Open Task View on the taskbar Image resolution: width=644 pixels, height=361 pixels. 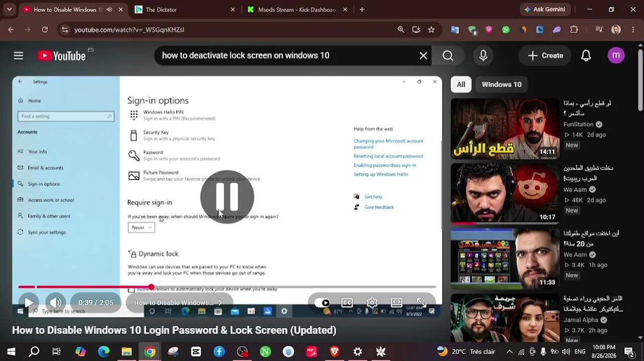pos(57,351)
